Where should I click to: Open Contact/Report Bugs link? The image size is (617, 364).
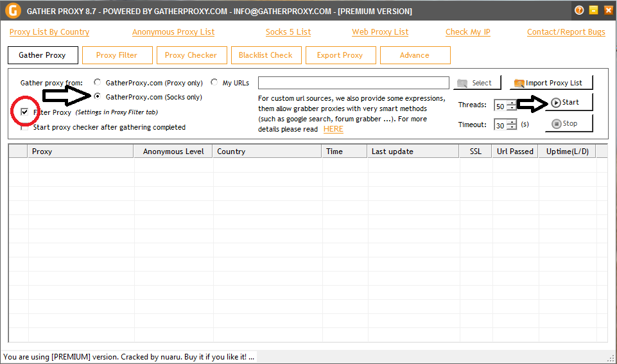pos(566,32)
